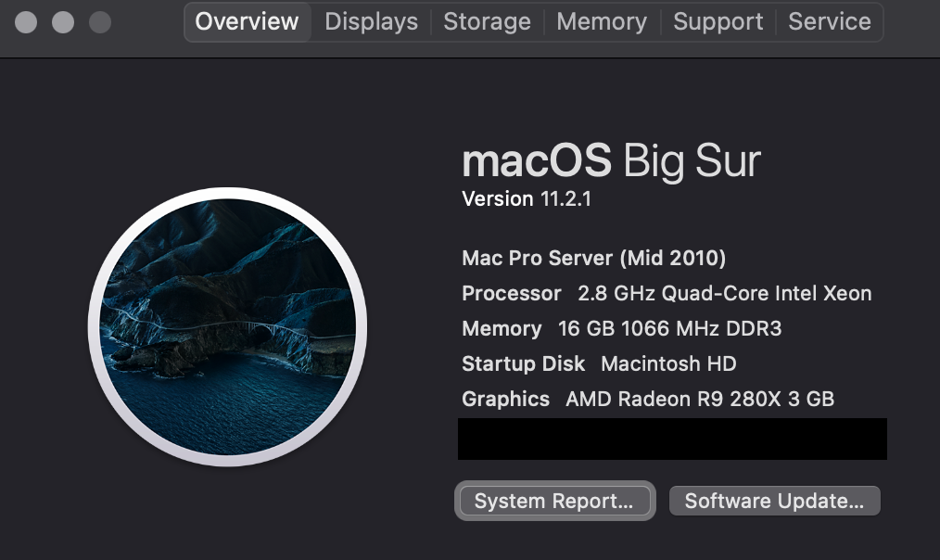Click the macOS Big Sur landscape icon
Viewport: 940px width, 560px height.
[x=227, y=326]
